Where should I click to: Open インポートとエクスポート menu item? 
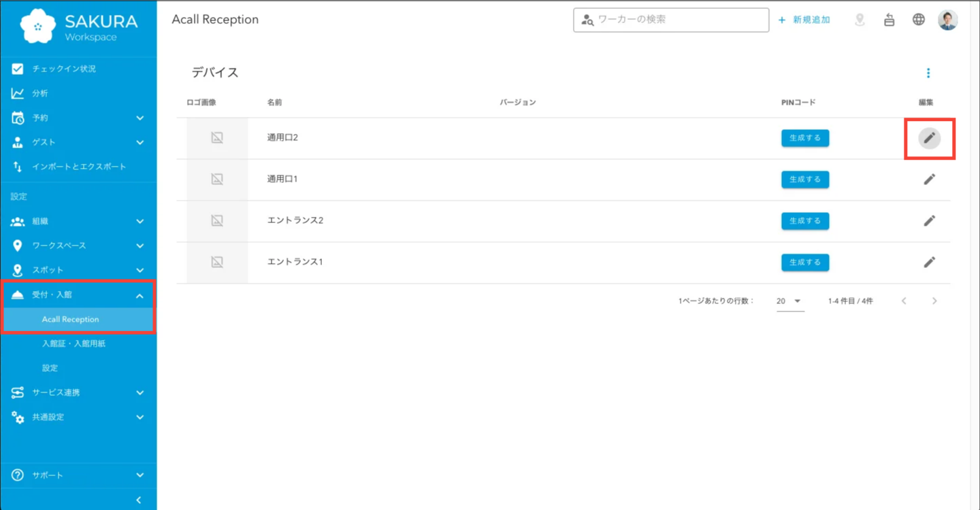(78, 167)
